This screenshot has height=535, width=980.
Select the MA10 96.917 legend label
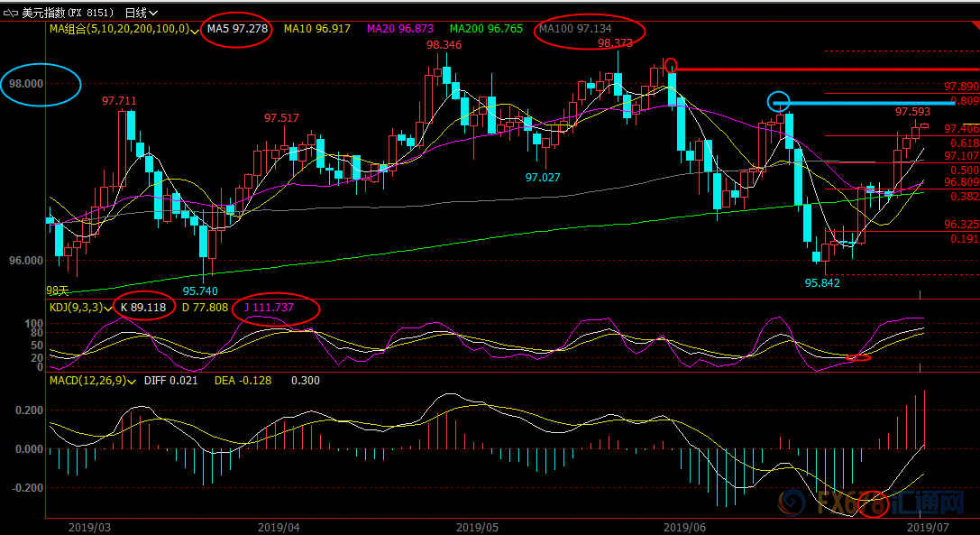point(316,29)
